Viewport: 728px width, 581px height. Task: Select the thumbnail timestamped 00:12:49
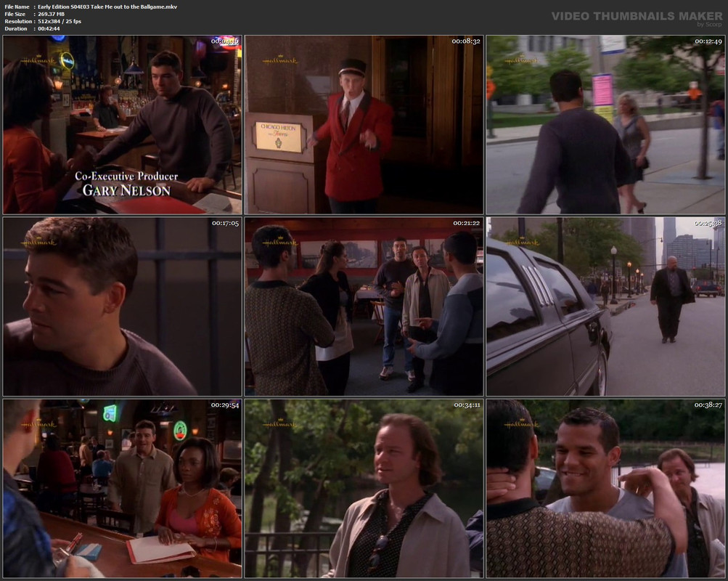(x=605, y=124)
